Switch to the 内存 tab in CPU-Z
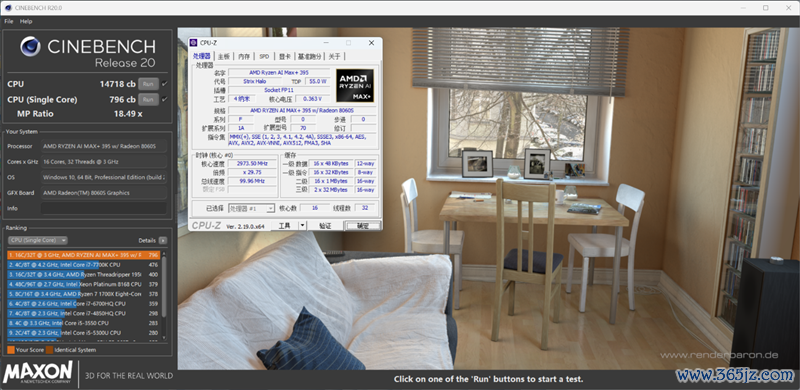Viewport: 800px width, 390px height. tap(244, 56)
